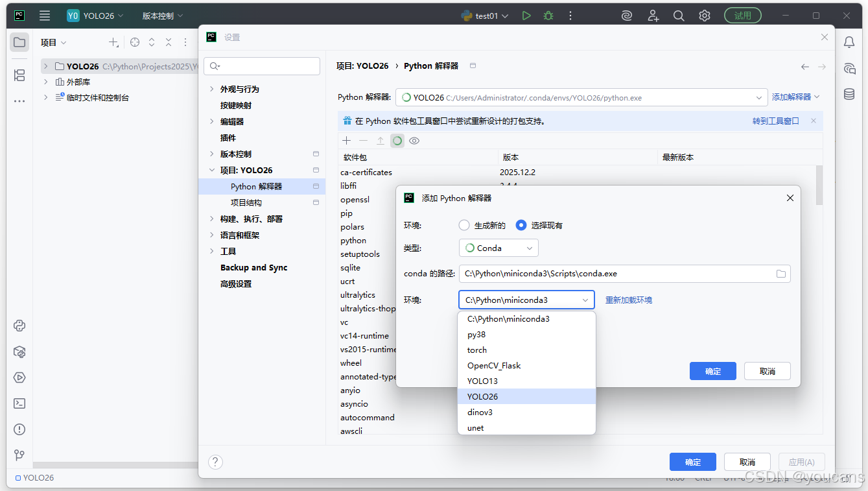Debug test01 with the bug icon

[x=548, y=16]
